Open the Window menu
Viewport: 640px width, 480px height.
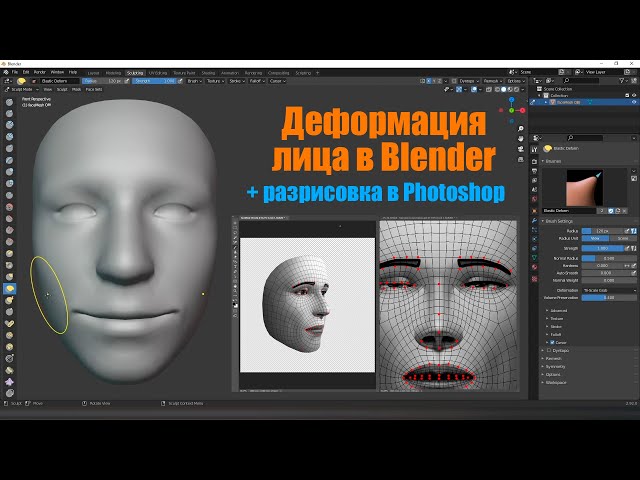point(57,72)
